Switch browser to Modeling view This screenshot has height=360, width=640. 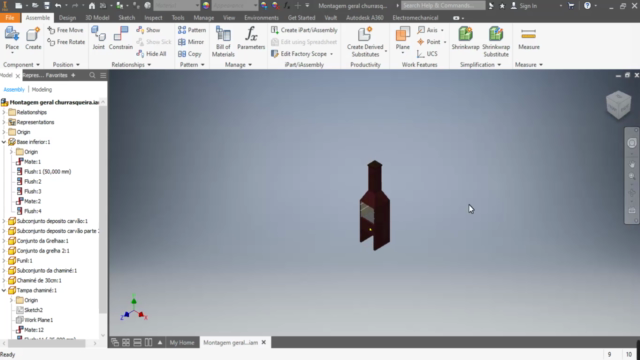click(x=42, y=89)
